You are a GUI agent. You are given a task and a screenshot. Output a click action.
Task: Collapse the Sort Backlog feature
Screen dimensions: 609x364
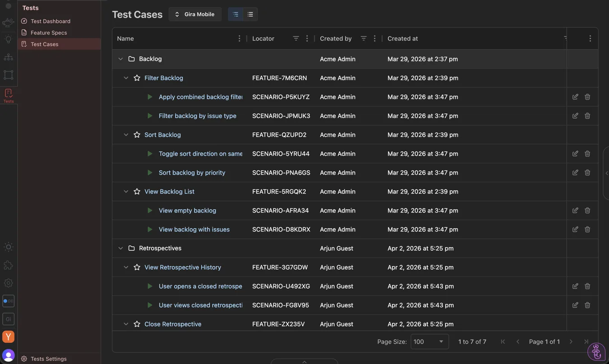click(126, 135)
